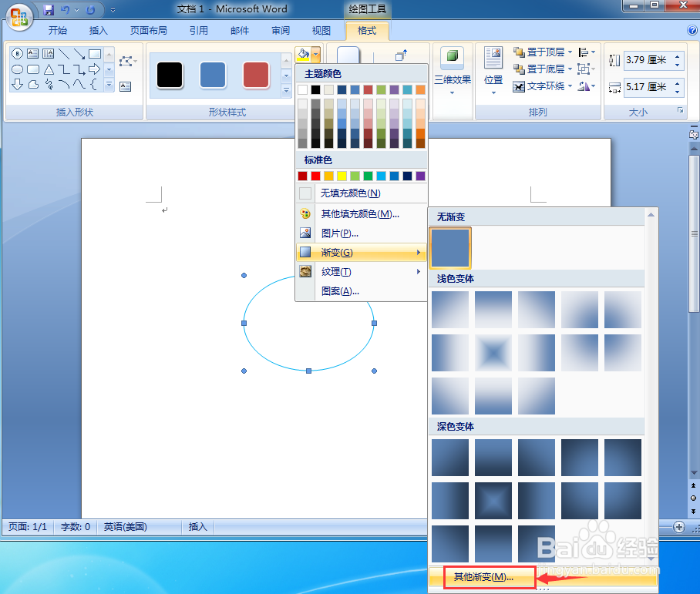The height and width of the screenshot is (594, 700).
Task: Click 置于底层 send to back
Action: point(539,69)
